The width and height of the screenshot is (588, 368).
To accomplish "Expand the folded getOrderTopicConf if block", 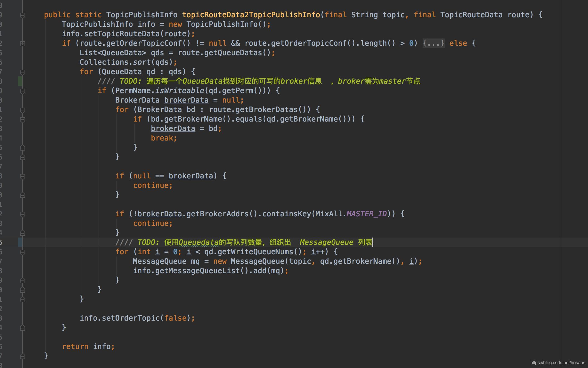I will 23,43.
